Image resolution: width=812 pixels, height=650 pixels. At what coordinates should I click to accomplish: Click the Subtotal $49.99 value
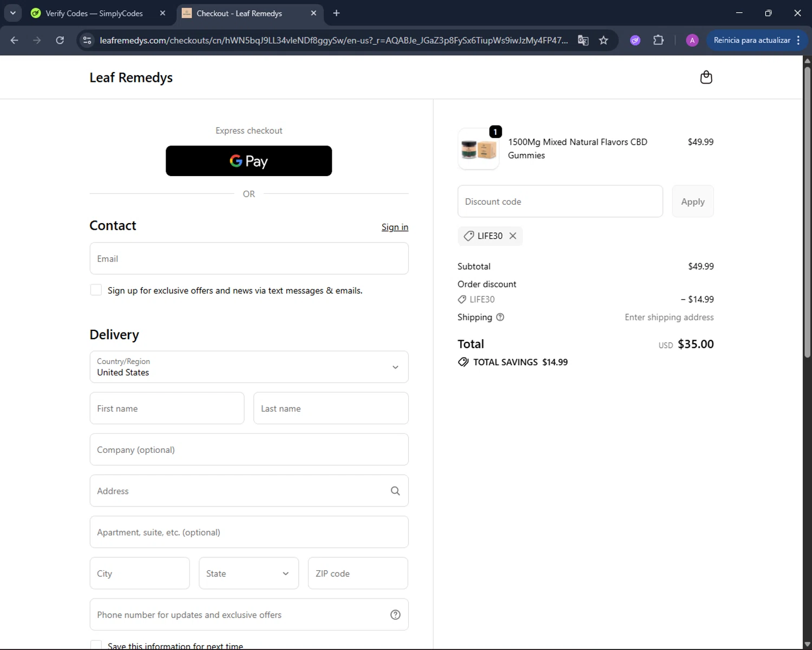pos(701,266)
